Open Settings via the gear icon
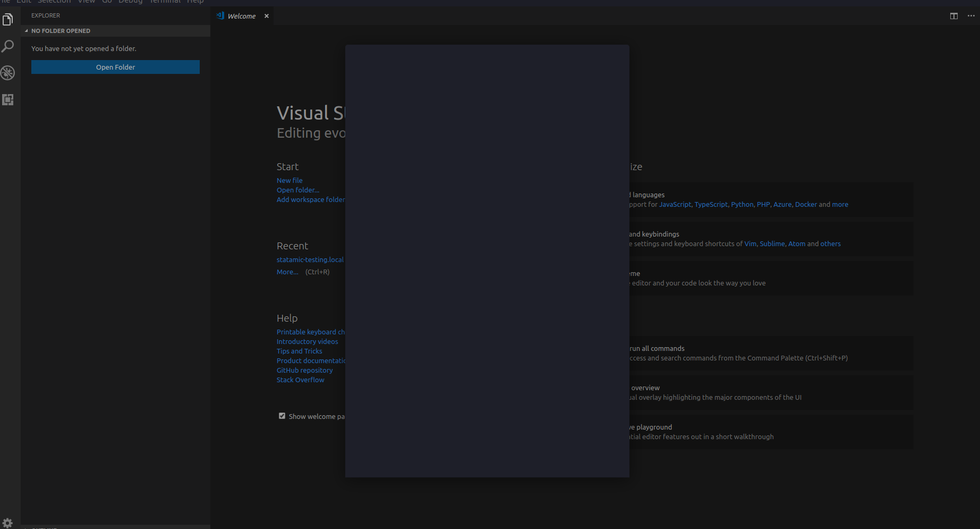The width and height of the screenshot is (980, 529). [x=8, y=523]
